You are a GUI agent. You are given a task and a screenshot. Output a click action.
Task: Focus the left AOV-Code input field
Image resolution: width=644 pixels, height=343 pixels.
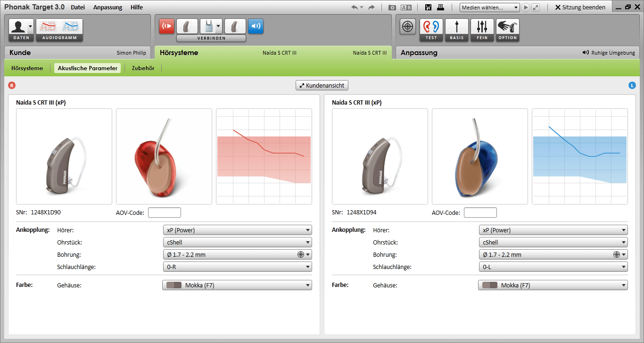[x=480, y=212]
